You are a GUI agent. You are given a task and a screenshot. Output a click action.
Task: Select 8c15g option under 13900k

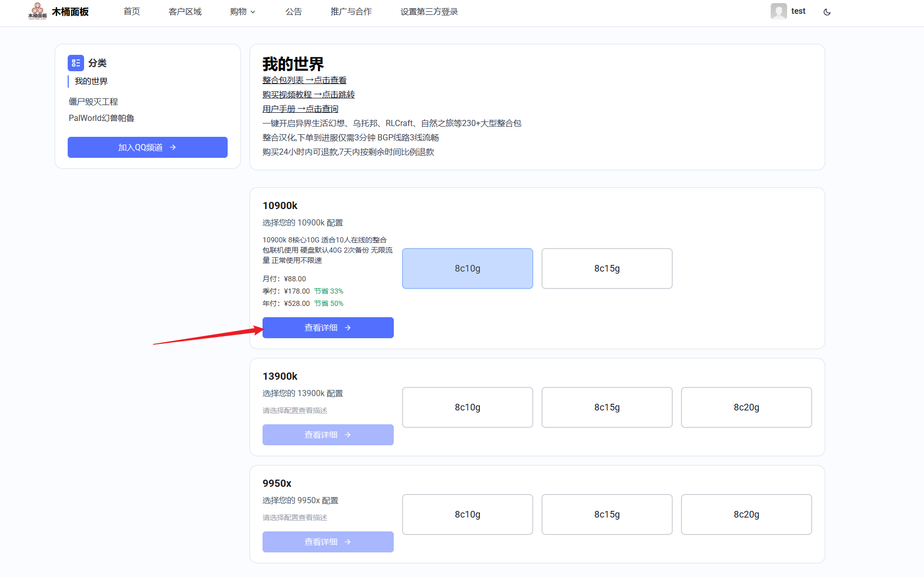pos(607,407)
